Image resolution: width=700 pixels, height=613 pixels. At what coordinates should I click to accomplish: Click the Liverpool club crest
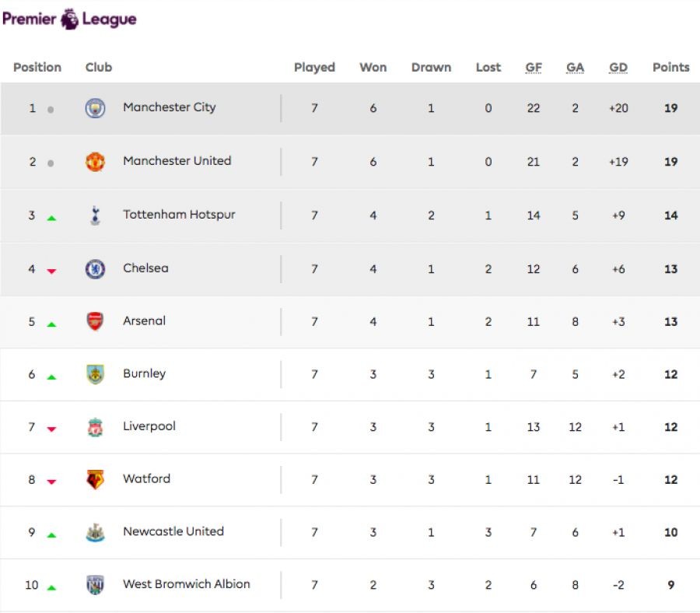[x=95, y=427]
